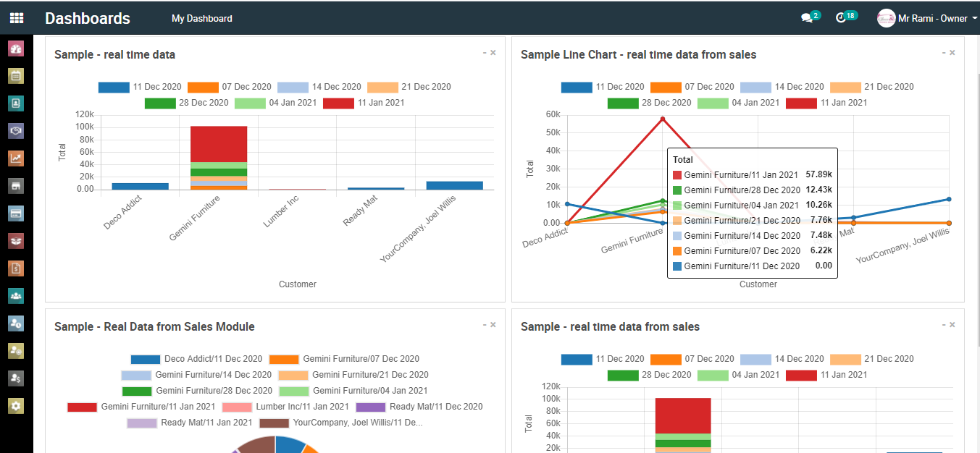Open the CRM handshake icon
The width and height of the screenshot is (980, 453).
coord(16,130)
